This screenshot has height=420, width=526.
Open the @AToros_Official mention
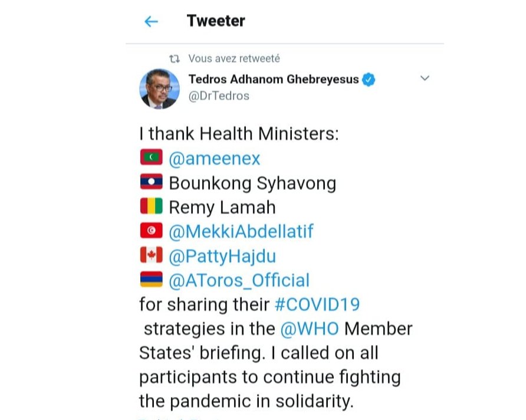click(239, 280)
